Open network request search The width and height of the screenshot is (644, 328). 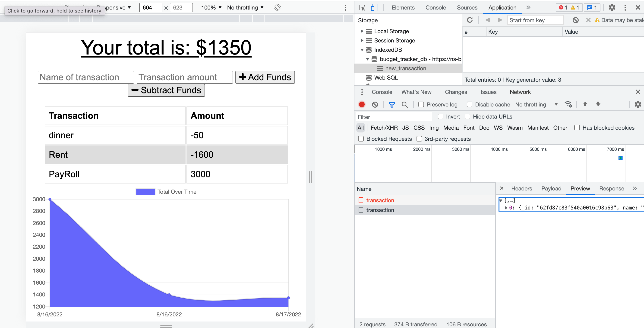(x=405, y=104)
